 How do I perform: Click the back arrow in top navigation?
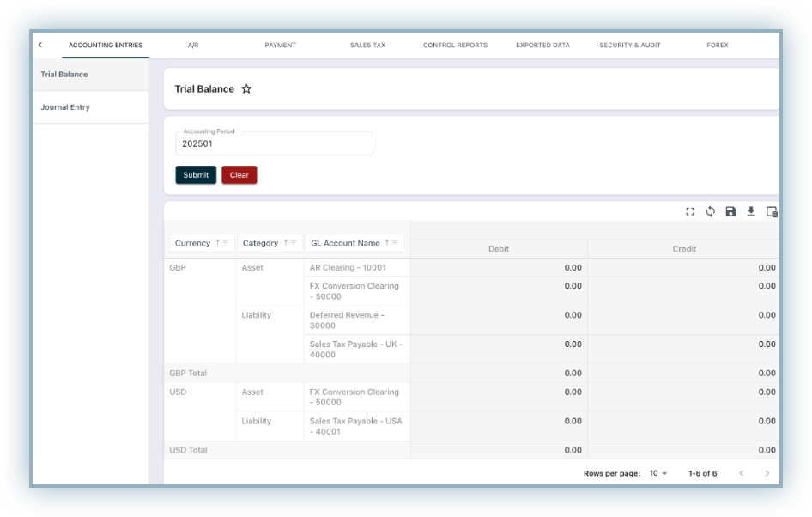(40, 45)
